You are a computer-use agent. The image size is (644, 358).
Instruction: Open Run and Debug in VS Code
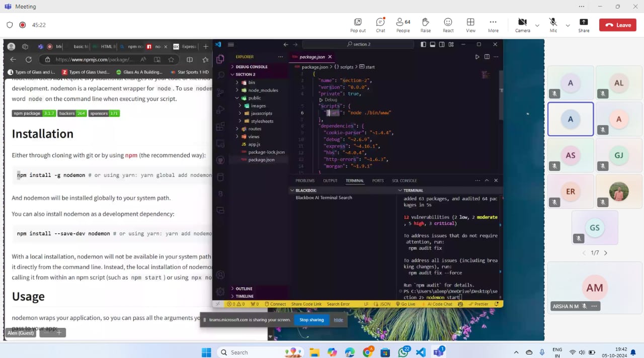pyautogui.click(x=220, y=110)
